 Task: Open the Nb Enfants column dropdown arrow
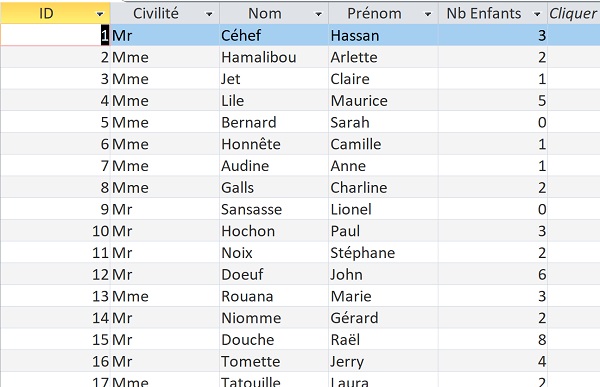tap(537, 14)
